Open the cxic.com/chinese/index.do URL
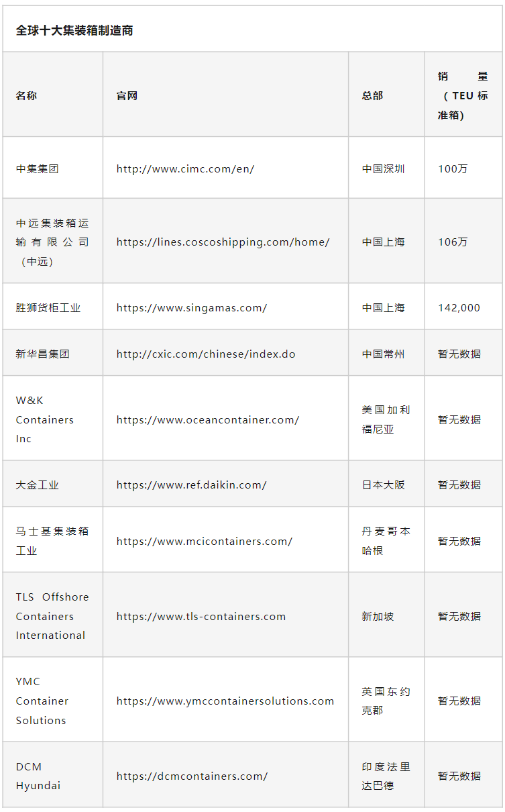The image size is (505, 812). pos(206,354)
